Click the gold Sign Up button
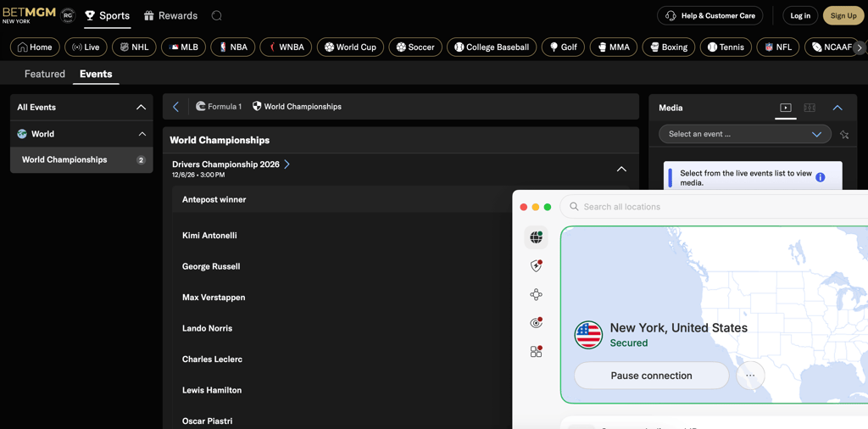 [843, 15]
